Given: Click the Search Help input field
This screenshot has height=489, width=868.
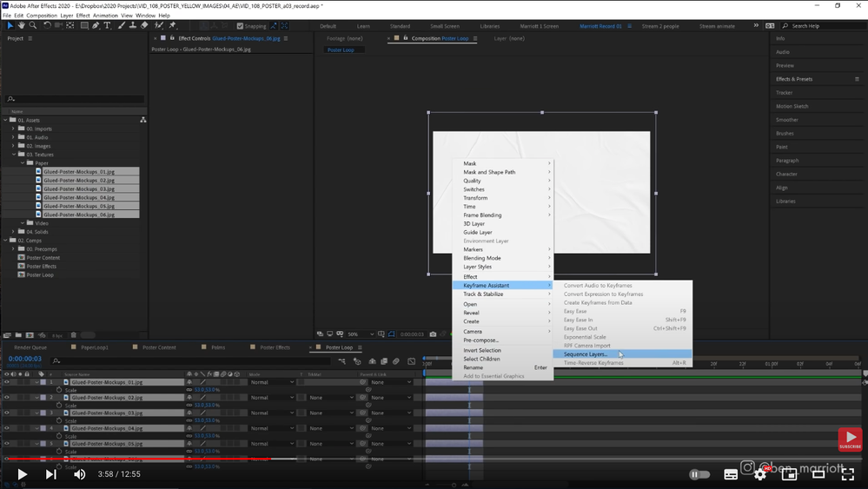Looking at the screenshot, I should pos(816,26).
